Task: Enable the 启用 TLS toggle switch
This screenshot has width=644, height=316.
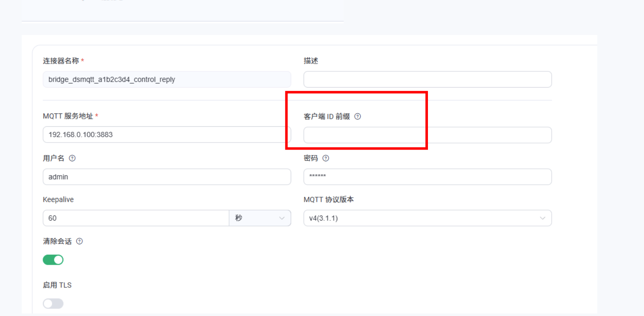Action: click(53, 303)
